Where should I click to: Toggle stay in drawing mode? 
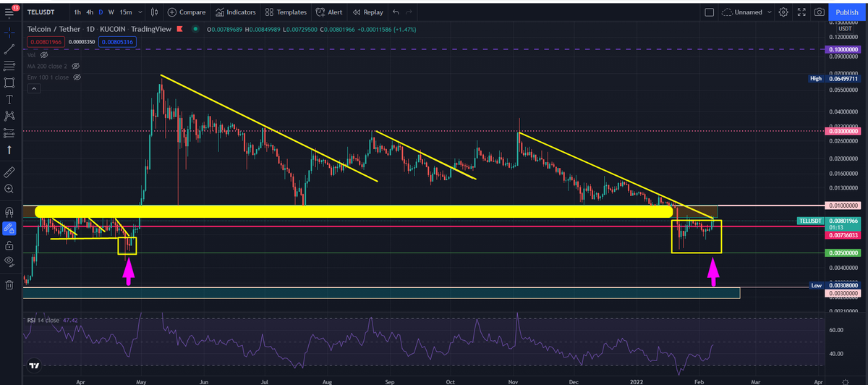[9, 228]
